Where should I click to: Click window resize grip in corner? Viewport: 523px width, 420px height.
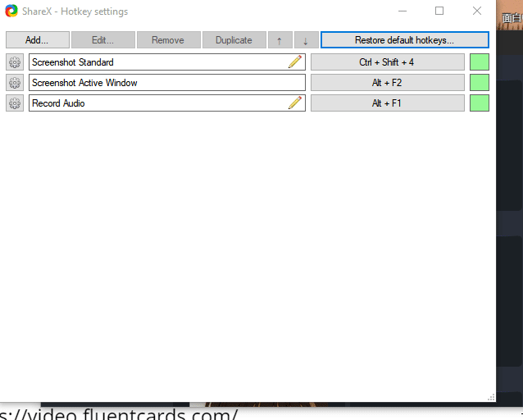491,397
